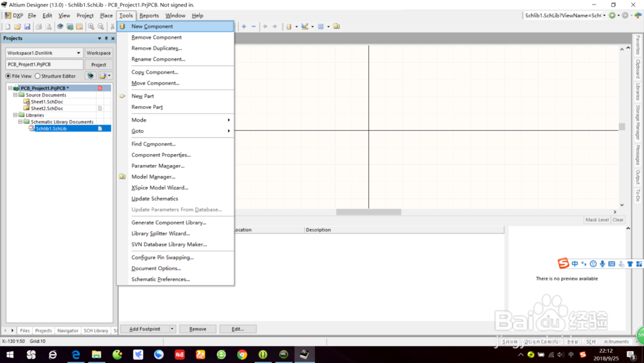
Task: Expand the Goto submenu
Action: [175, 131]
